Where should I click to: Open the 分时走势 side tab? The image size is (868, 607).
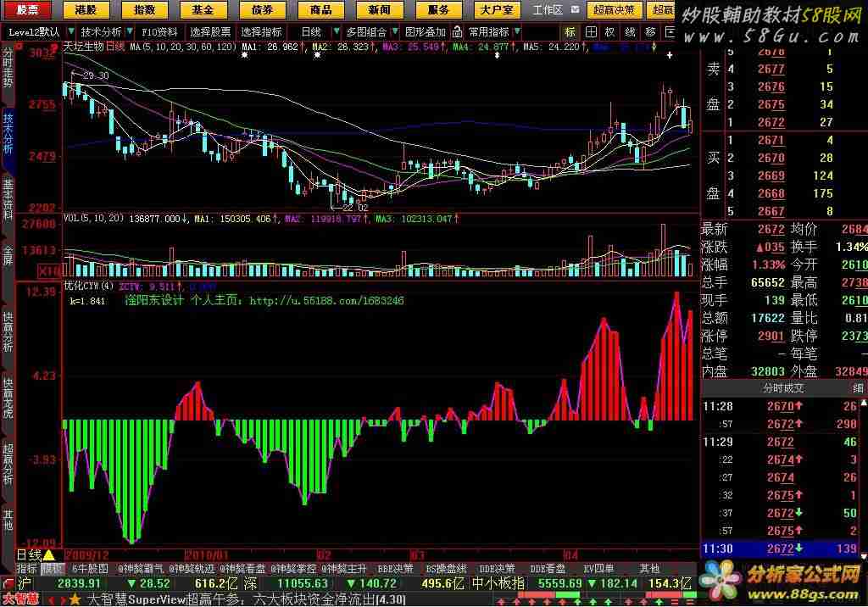coord(8,70)
